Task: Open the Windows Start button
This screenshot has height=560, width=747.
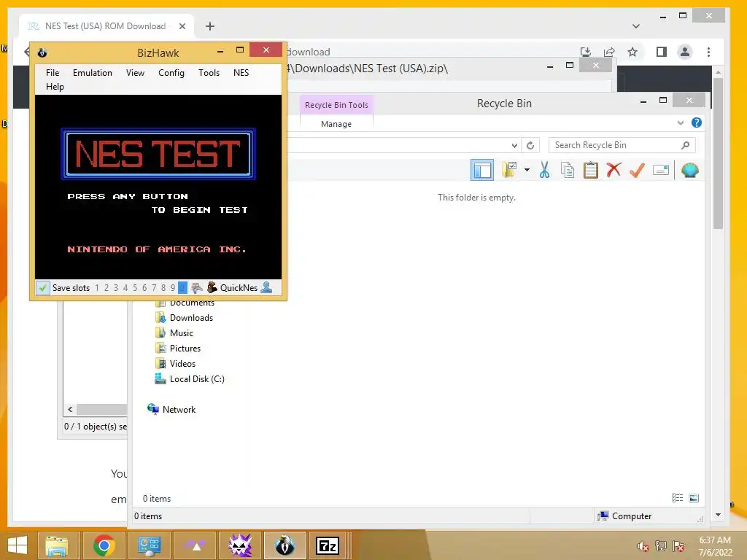Action: (18, 545)
